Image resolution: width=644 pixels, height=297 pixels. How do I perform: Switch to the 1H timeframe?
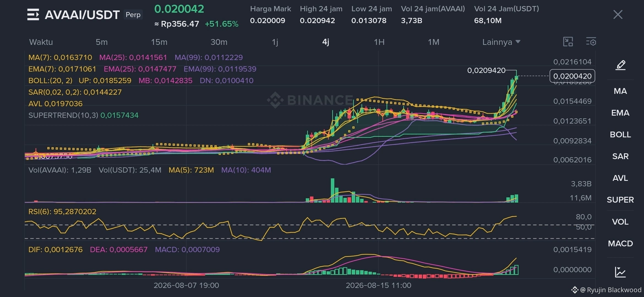pyautogui.click(x=379, y=42)
